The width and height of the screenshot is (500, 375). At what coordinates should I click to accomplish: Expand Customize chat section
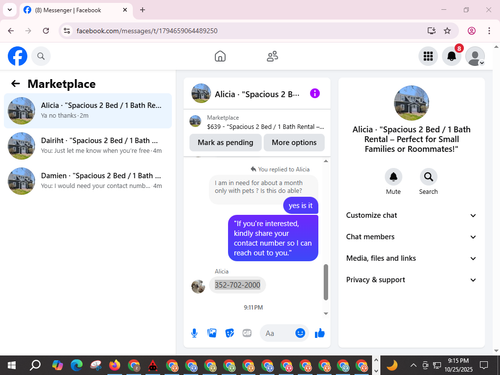(x=411, y=215)
